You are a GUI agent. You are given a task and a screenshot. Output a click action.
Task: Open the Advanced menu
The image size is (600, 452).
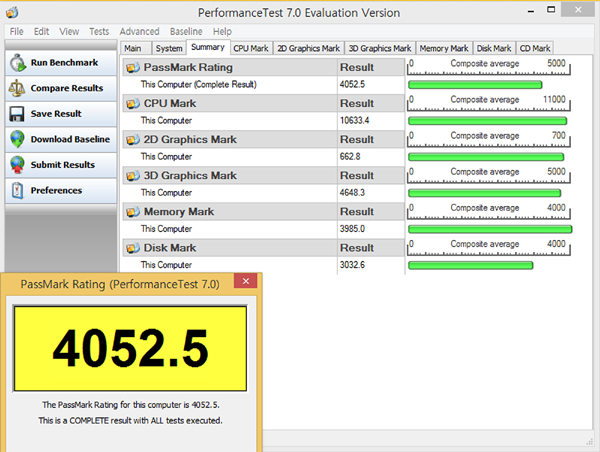[x=139, y=31]
